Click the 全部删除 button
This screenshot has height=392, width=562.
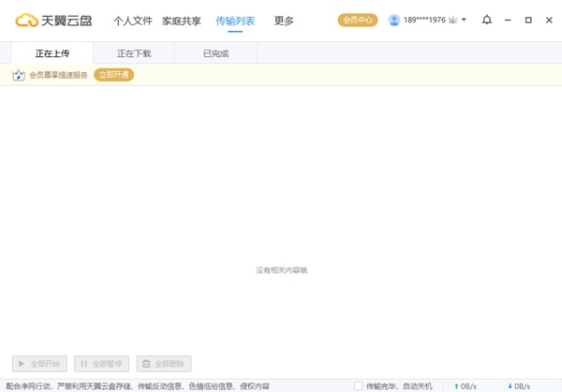click(164, 364)
